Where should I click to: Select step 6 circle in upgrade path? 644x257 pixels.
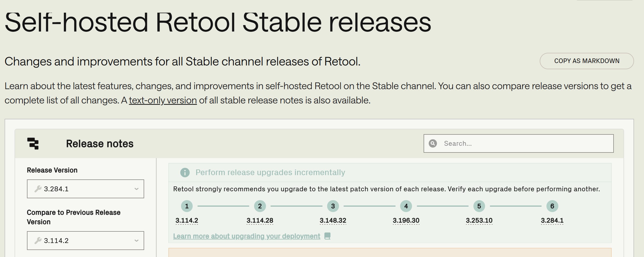pos(552,206)
